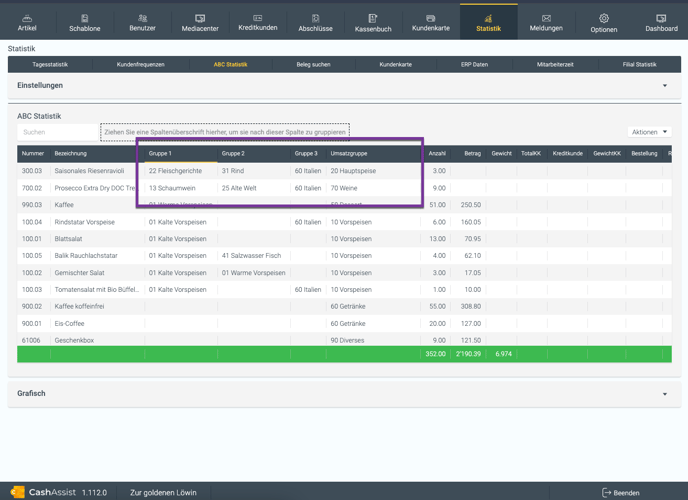Open the Mitarbeiterzeit tab
This screenshot has height=500, width=688.
pyautogui.click(x=555, y=64)
